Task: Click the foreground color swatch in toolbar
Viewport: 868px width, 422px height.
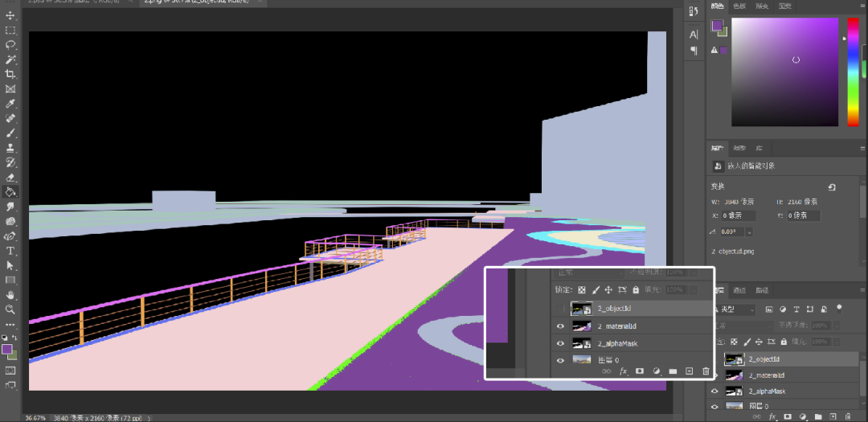Action: (7, 349)
